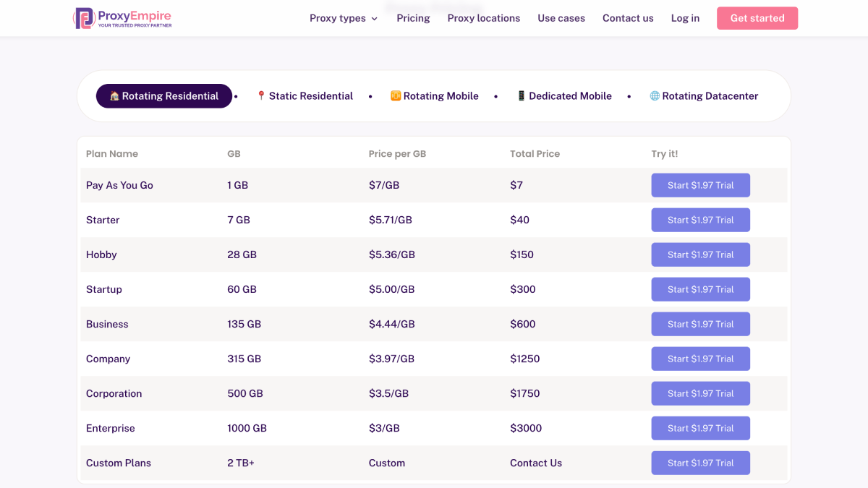Select the Enterprise plan name
This screenshot has height=488, width=868.
point(111,428)
